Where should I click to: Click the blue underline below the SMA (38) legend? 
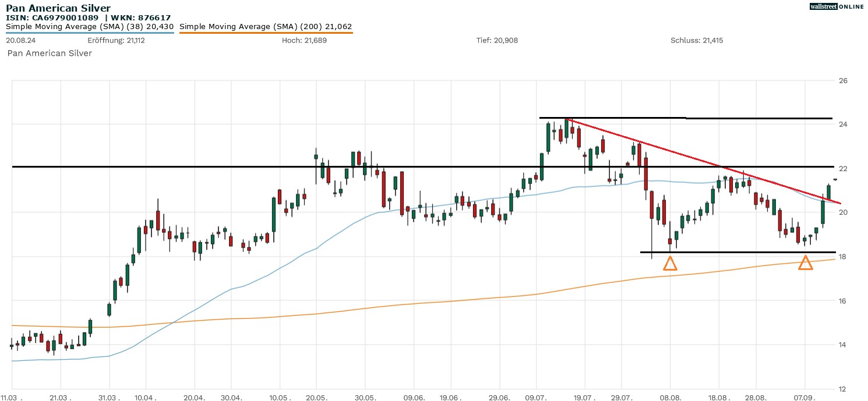[x=90, y=33]
